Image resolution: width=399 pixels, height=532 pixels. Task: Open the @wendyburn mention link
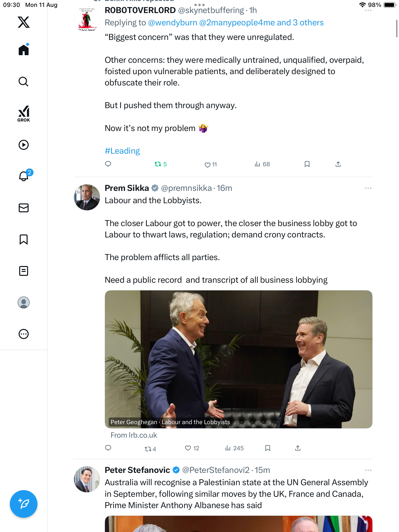[x=173, y=23]
